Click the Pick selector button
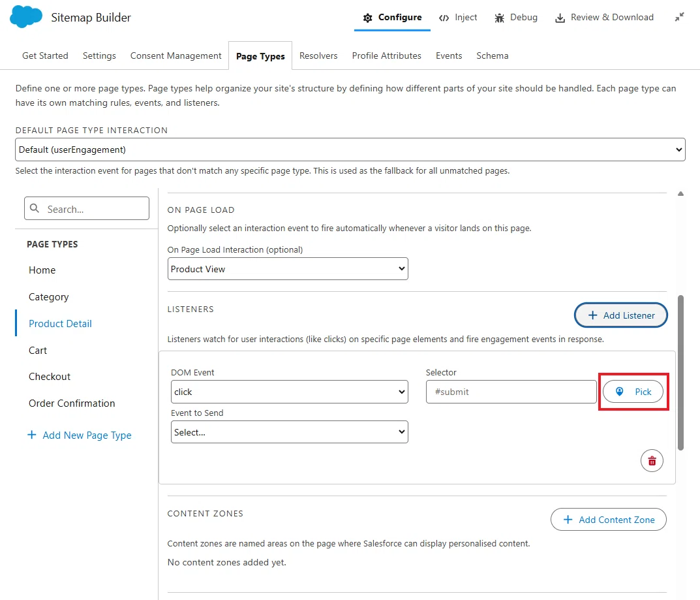The height and width of the screenshot is (600, 700). (633, 392)
